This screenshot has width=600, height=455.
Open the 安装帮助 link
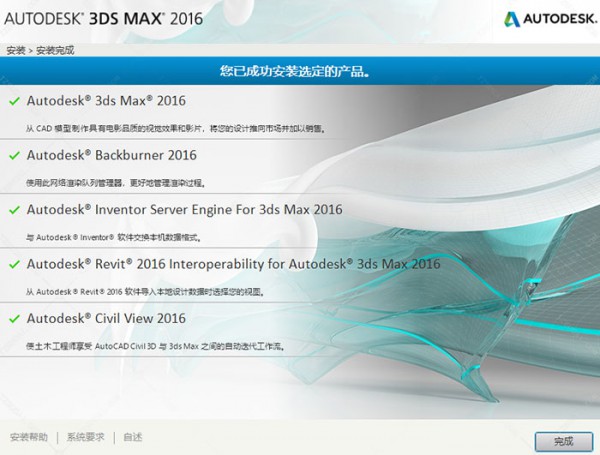click(29, 437)
